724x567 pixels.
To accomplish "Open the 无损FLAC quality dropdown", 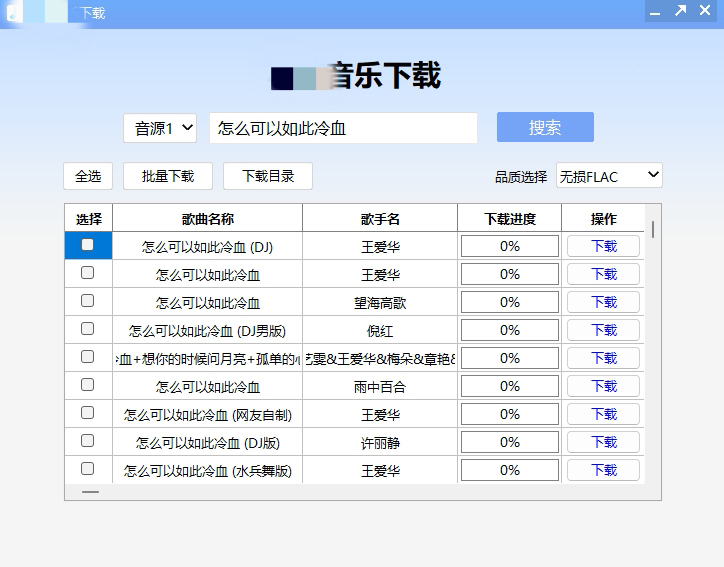I will coord(609,175).
